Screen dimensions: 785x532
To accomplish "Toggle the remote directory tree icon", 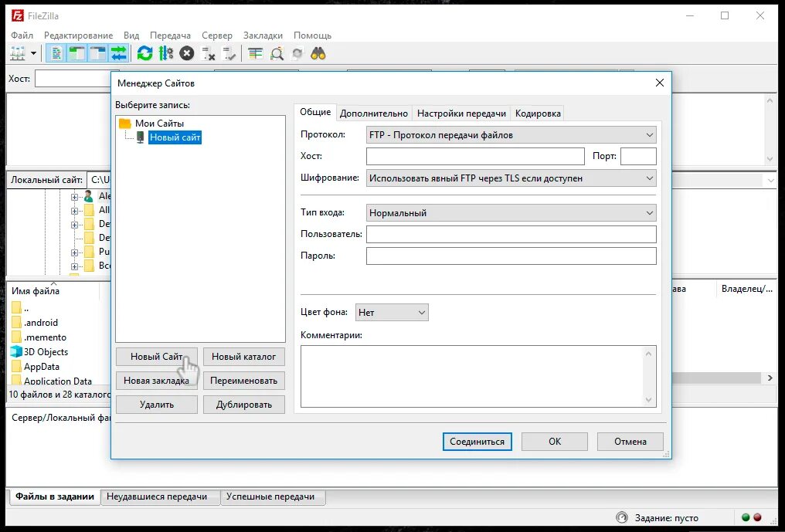I will pyautogui.click(x=97, y=53).
